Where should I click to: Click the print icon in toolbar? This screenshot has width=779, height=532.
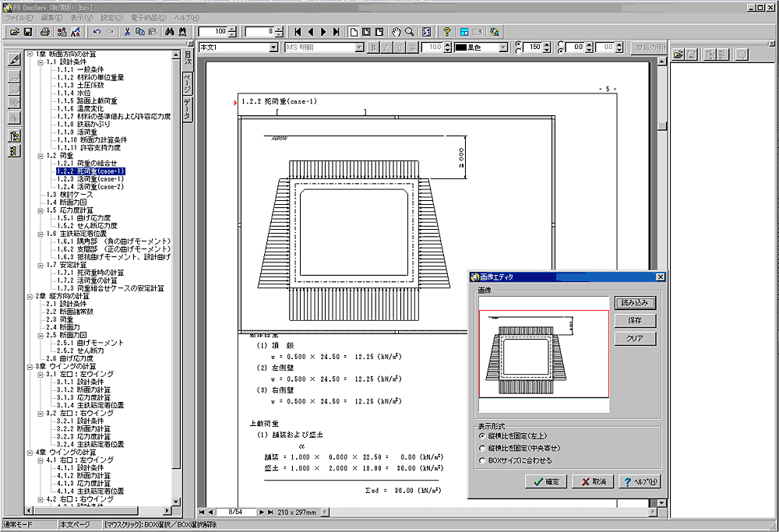pyautogui.click(x=45, y=32)
